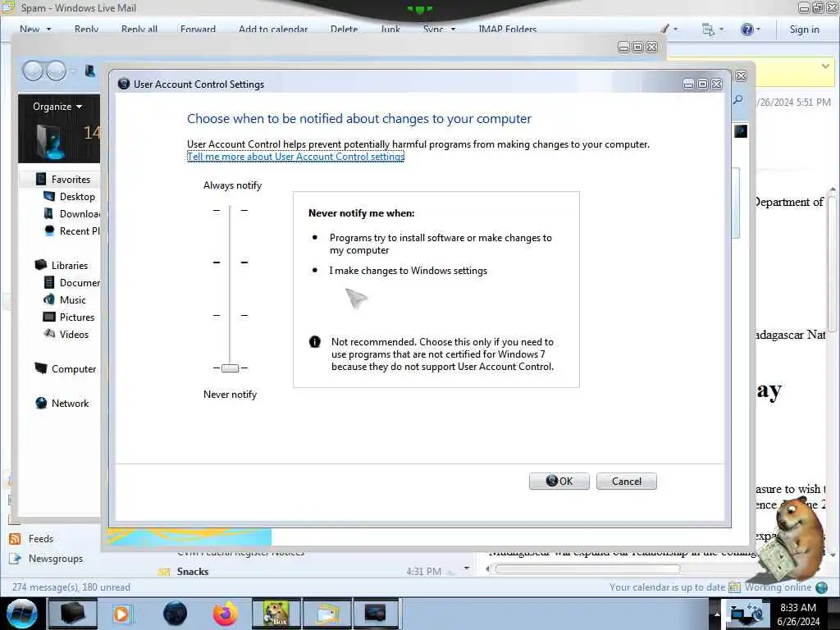Open the Music library in Explorer
The image size is (840, 630).
(72, 300)
